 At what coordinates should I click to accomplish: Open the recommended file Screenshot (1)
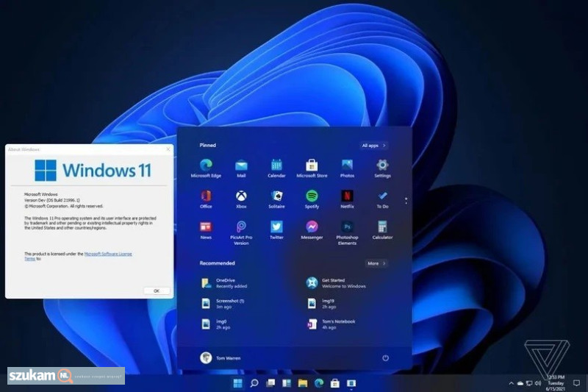click(x=223, y=304)
